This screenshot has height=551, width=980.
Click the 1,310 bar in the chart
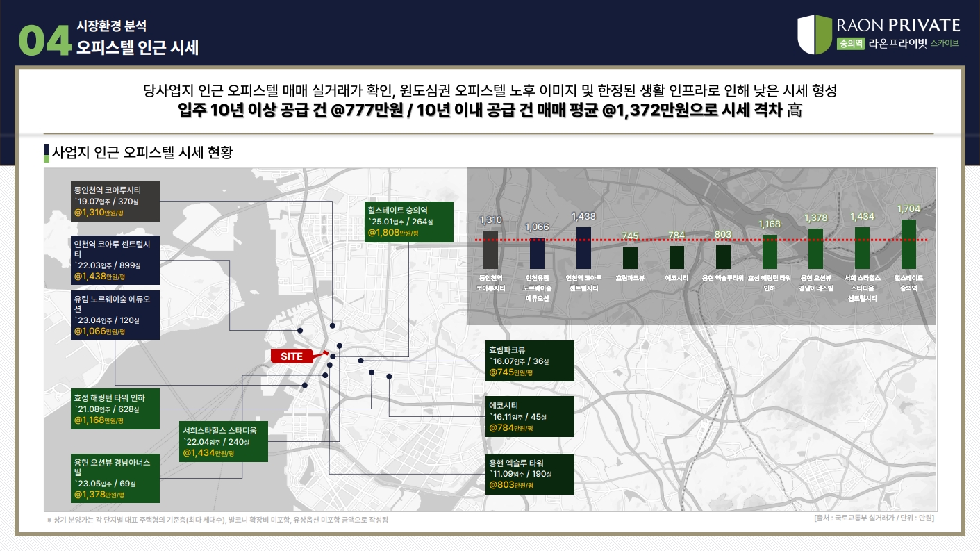490,249
